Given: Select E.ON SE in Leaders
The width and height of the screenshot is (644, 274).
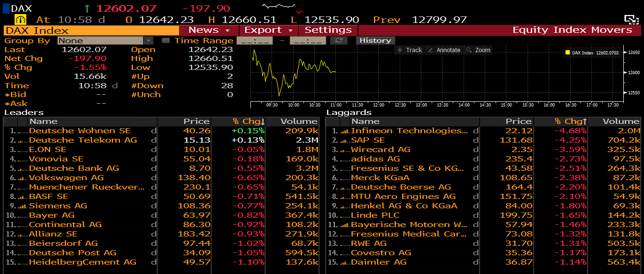Looking at the screenshot, I should click(x=161, y=150).
